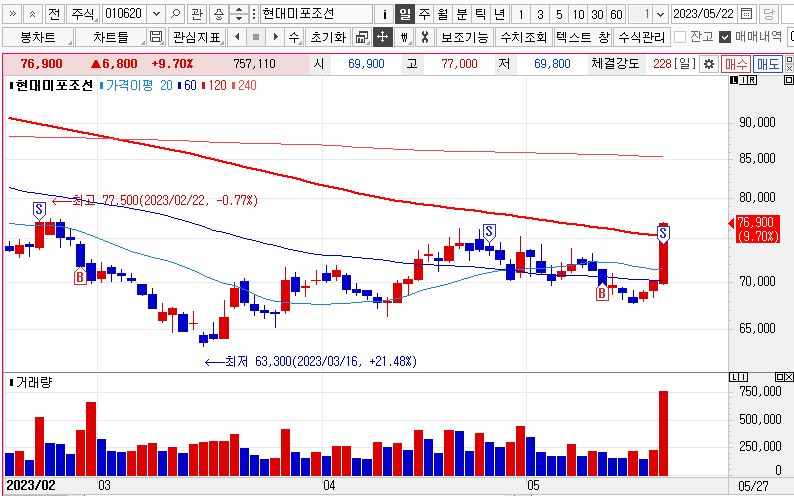The width and height of the screenshot is (794, 496).
Task: Open the 주식 market type dropdown
Action: click(84, 14)
